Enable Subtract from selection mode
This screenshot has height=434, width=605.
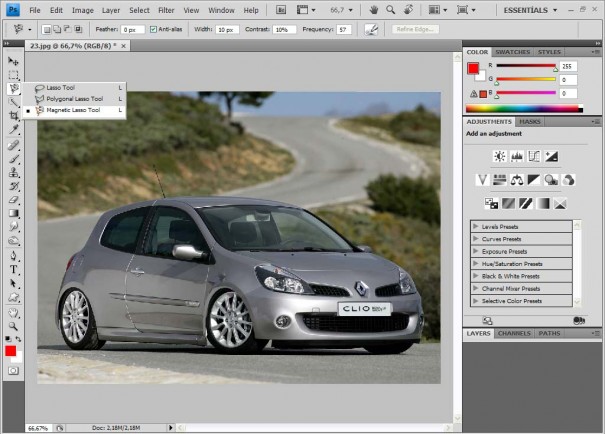coord(67,29)
